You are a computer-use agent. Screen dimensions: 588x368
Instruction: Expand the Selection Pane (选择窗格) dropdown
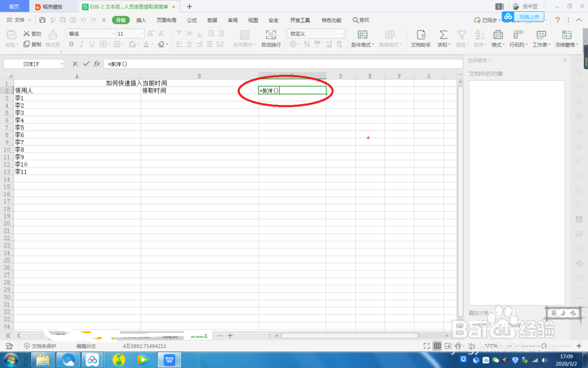tap(490, 60)
